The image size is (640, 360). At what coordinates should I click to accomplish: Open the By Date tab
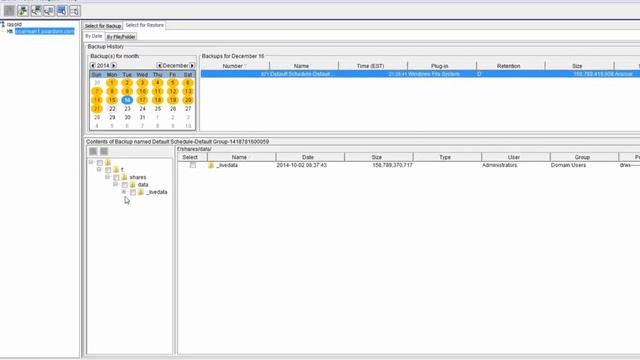pos(93,36)
